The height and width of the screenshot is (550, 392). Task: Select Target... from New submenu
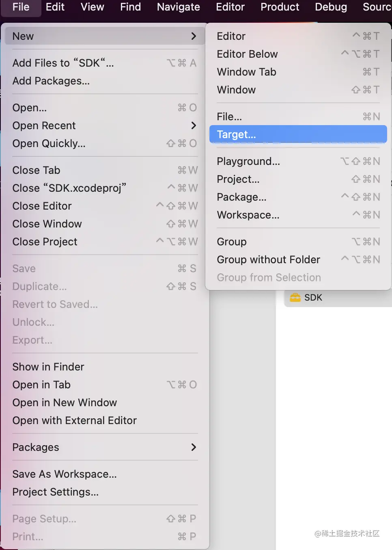237,134
